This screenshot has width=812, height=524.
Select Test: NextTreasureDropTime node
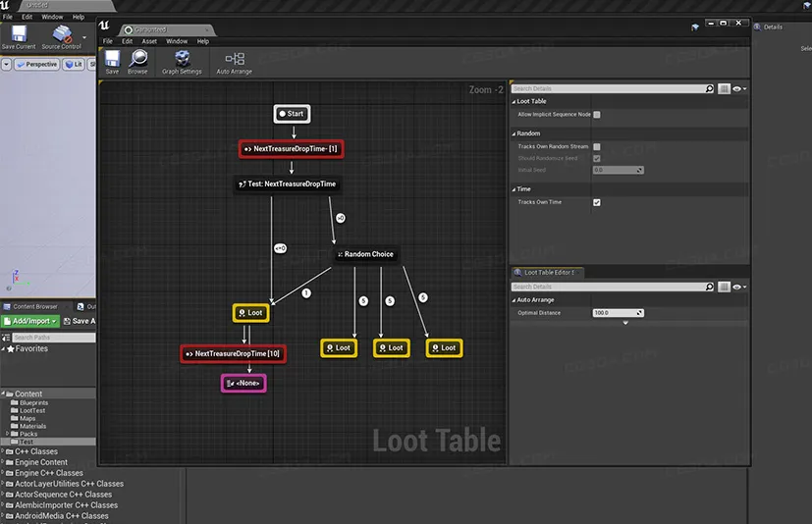[288, 184]
